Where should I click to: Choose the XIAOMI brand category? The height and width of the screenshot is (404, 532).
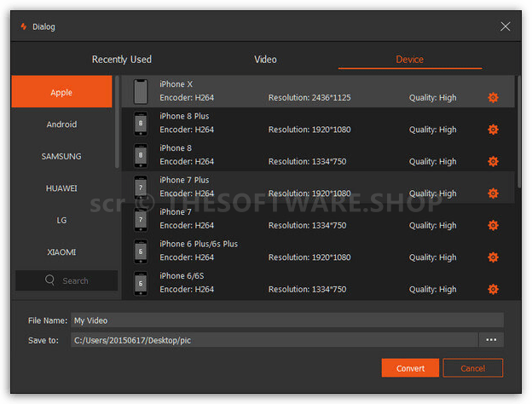point(61,252)
